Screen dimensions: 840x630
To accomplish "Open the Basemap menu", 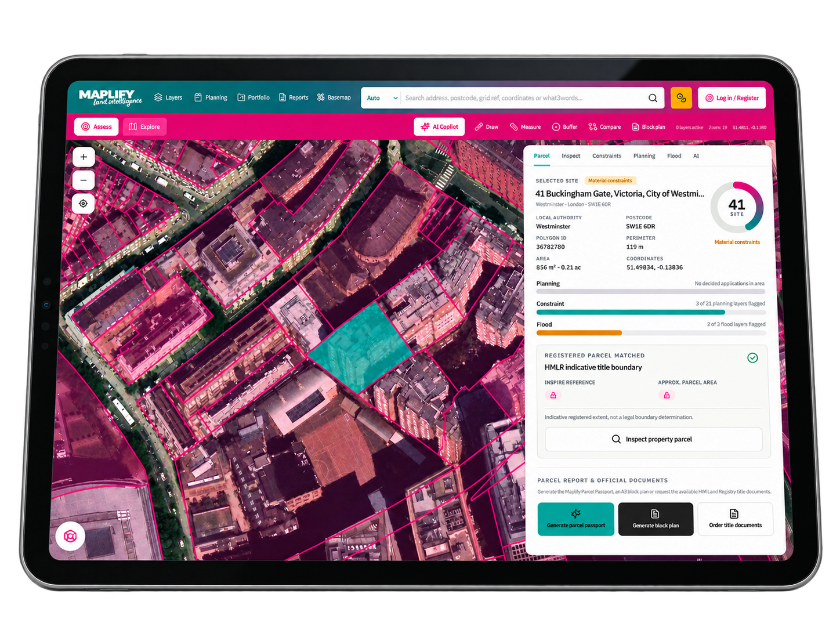I will (334, 97).
